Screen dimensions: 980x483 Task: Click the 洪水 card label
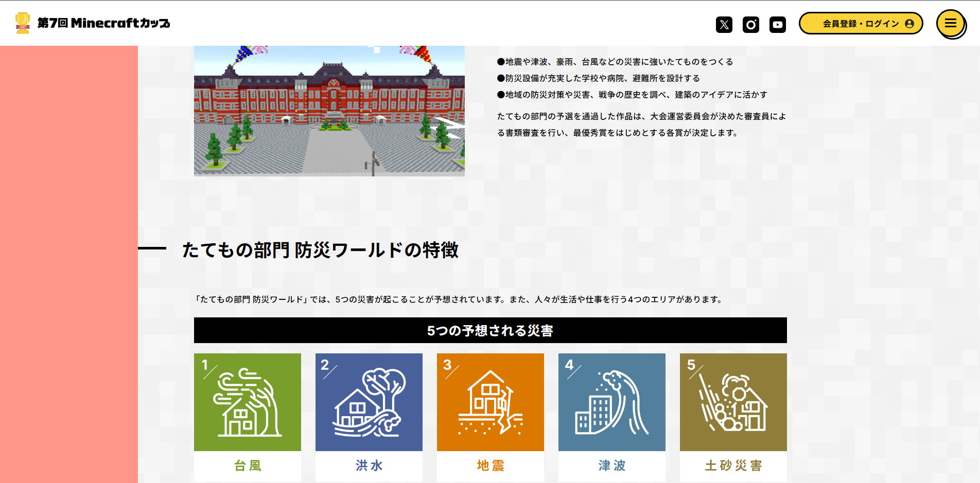pos(369,466)
